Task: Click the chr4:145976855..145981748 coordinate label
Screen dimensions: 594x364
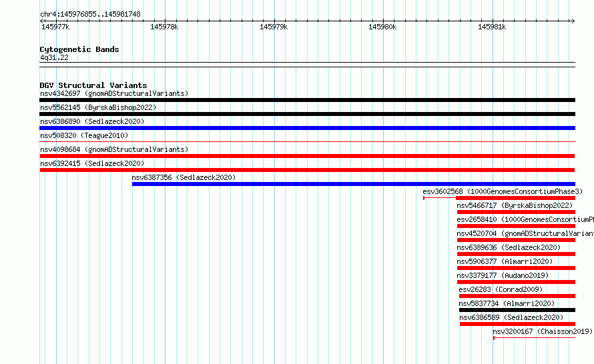Action: tap(90, 15)
